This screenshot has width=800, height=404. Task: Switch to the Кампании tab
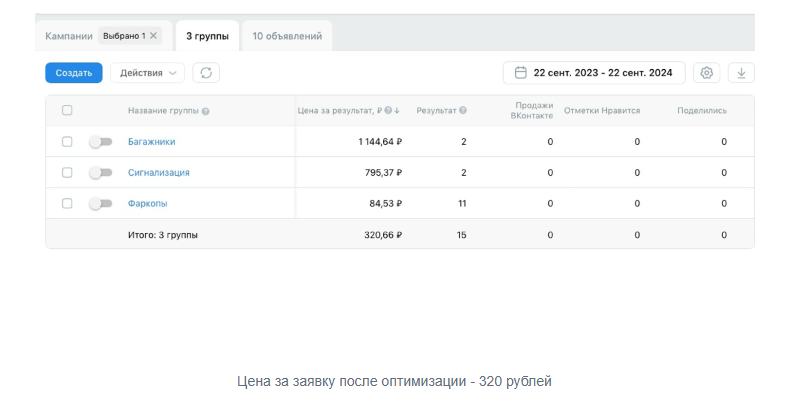[69, 36]
